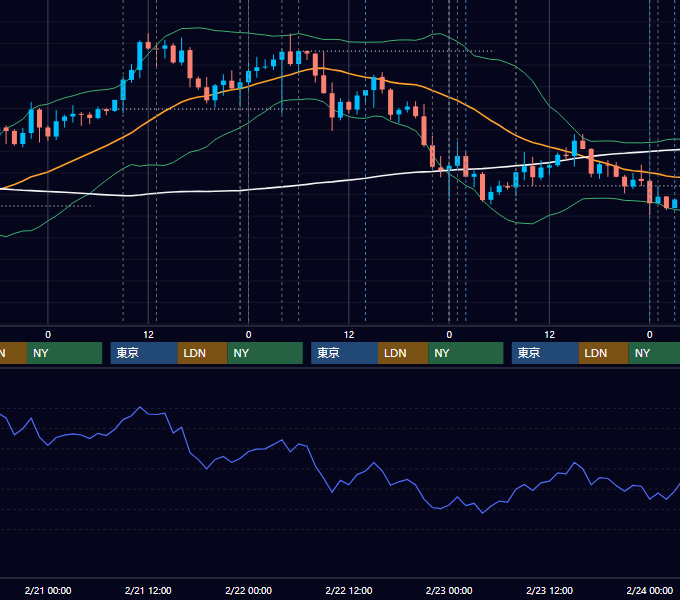The width and height of the screenshot is (680, 600).
Task: Pick the LDN session block nearest 2/23 00:00
Action: point(403,353)
